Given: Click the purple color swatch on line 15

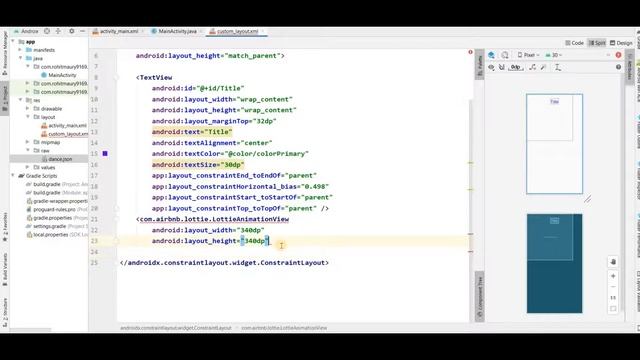Looking at the screenshot, I should pos(105,153).
